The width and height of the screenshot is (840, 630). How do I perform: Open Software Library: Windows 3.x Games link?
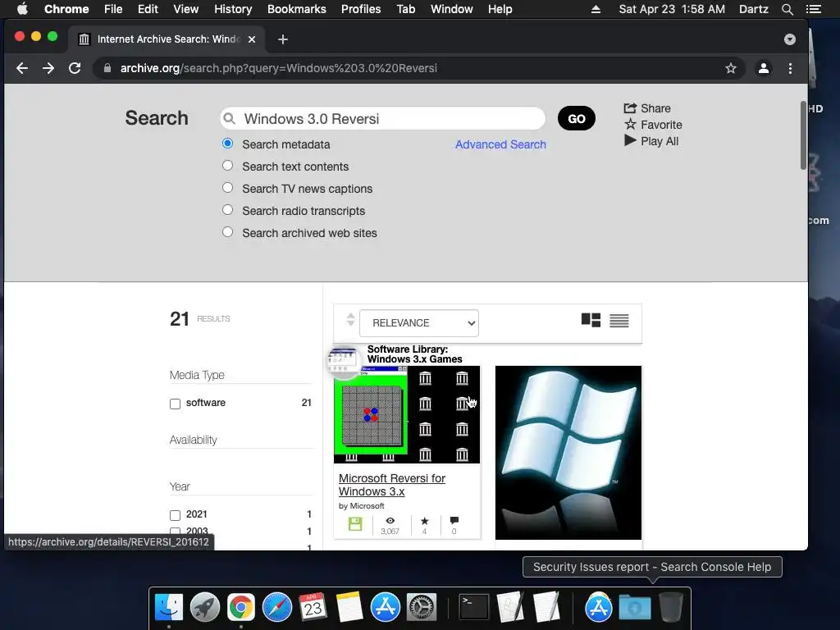414,354
